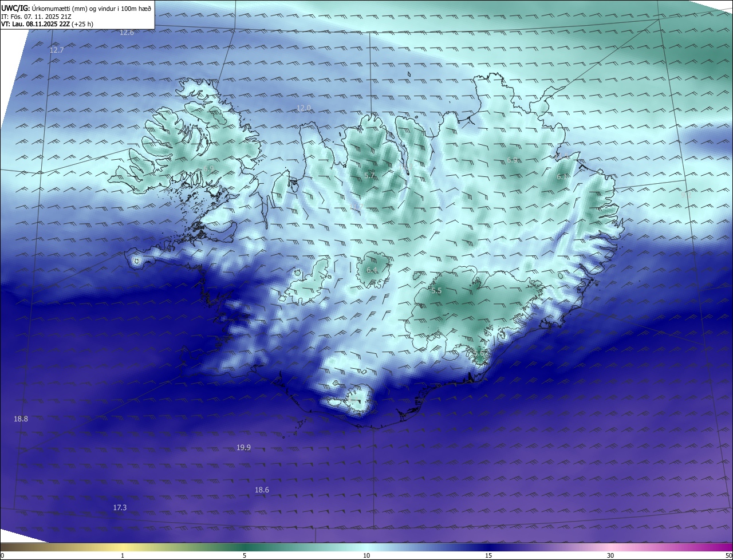
Task: Click the 5 tick on the color scale
Action: [x=245, y=556]
